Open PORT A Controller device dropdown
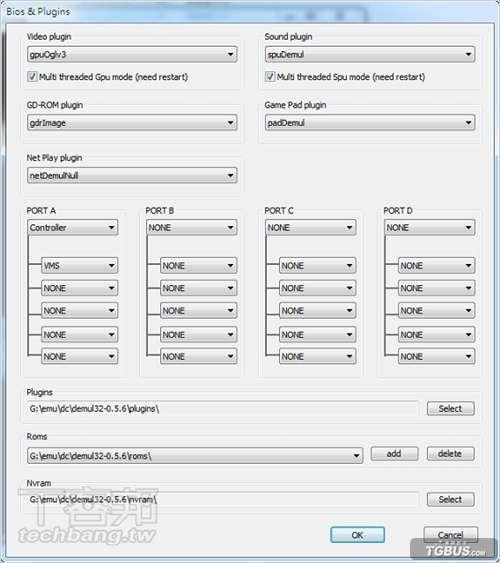The height and width of the screenshot is (563, 500). pyautogui.click(x=73, y=228)
